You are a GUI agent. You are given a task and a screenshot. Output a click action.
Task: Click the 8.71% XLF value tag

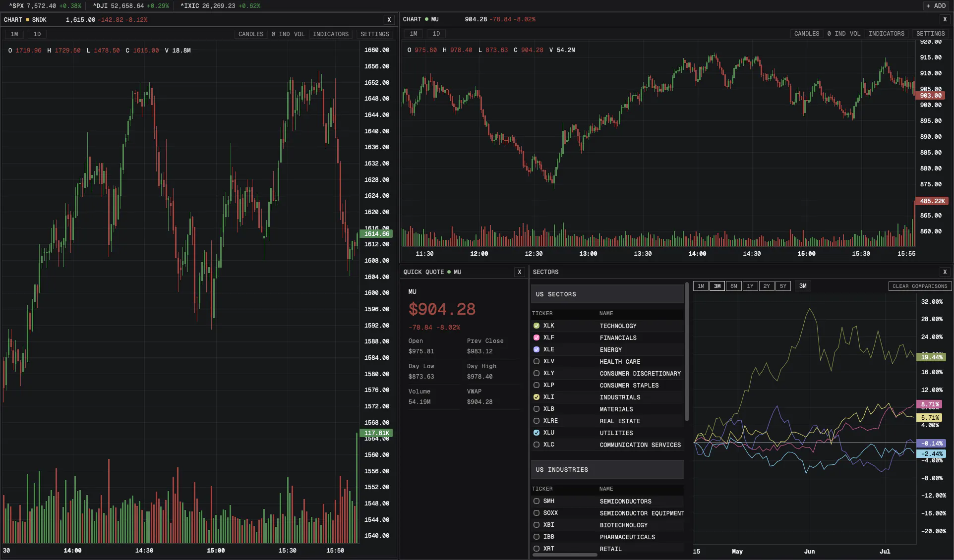930,404
